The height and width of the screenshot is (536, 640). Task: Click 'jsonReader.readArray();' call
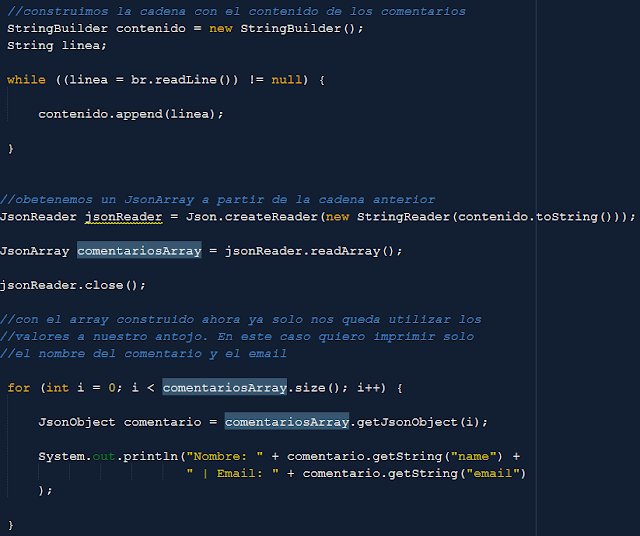314,251
